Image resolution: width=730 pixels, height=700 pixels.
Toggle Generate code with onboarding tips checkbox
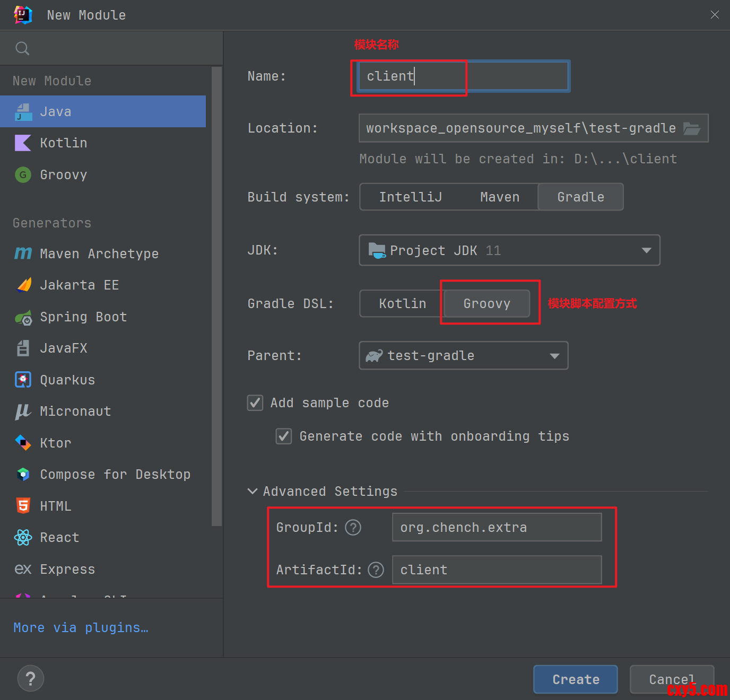pos(284,436)
